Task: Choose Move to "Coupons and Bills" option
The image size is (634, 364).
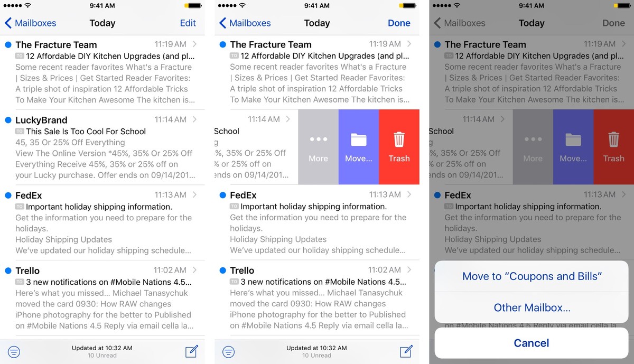Action: (532, 276)
